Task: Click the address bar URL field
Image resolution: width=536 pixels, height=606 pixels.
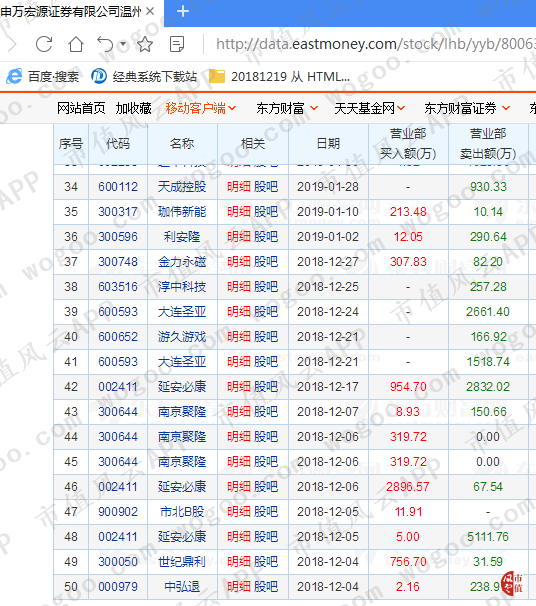Action: (x=375, y=44)
